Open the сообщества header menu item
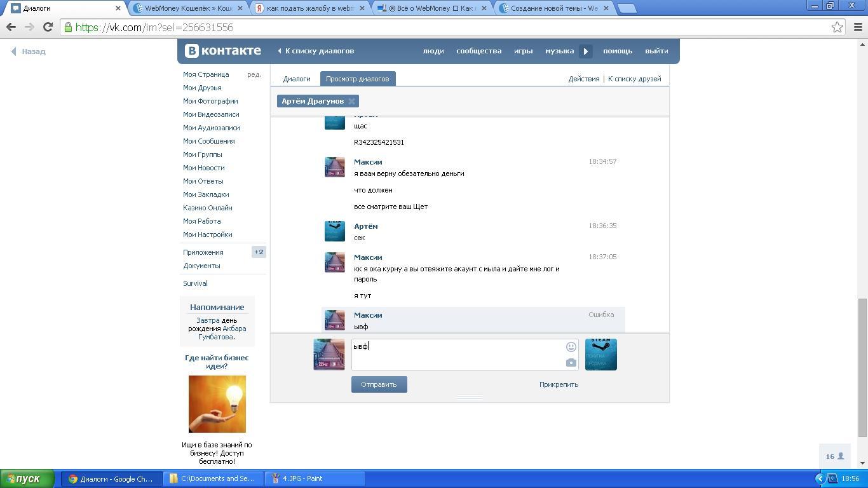868x488 pixels. pyautogui.click(x=479, y=51)
